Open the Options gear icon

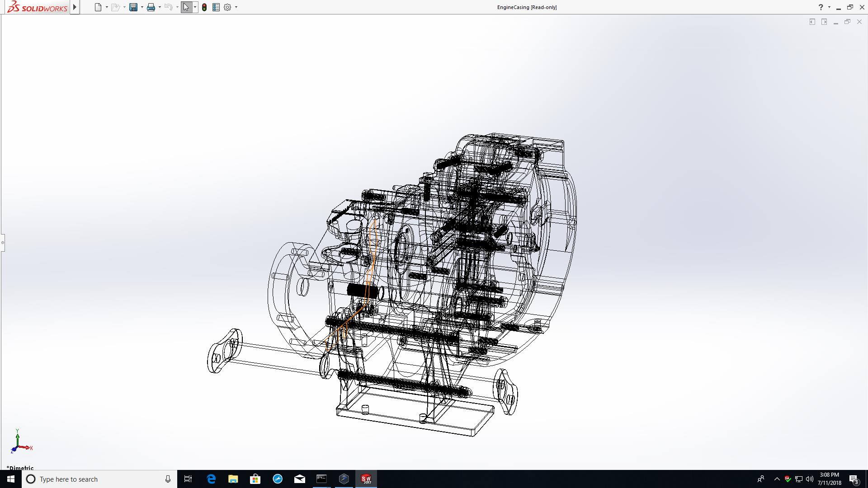tap(227, 7)
